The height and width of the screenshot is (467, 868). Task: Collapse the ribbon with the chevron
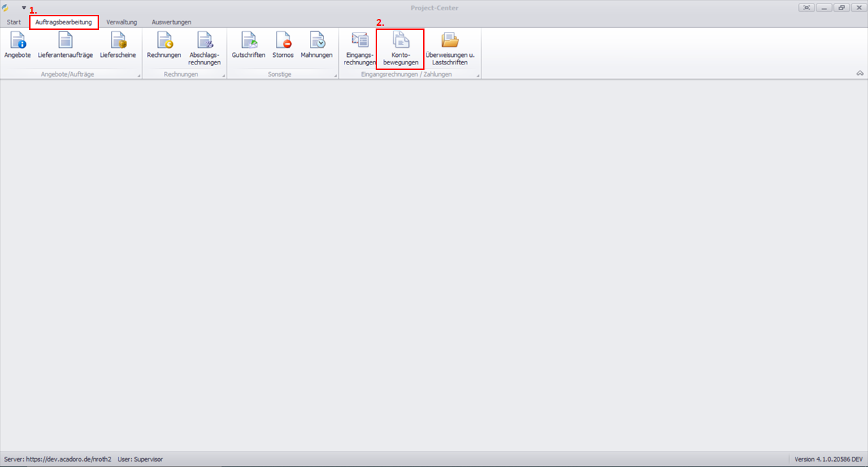[860, 73]
